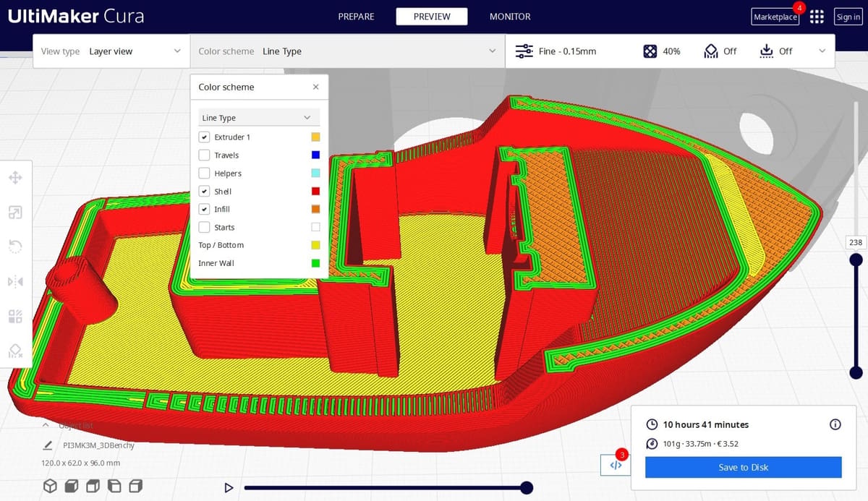Expand the print settings panel chevron
868x501 pixels.
click(821, 51)
